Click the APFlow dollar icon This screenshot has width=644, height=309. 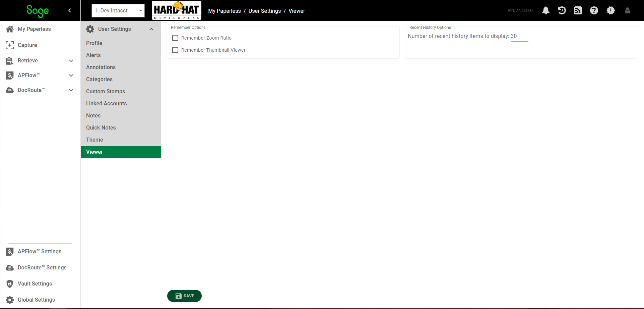(x=10, y=75)
